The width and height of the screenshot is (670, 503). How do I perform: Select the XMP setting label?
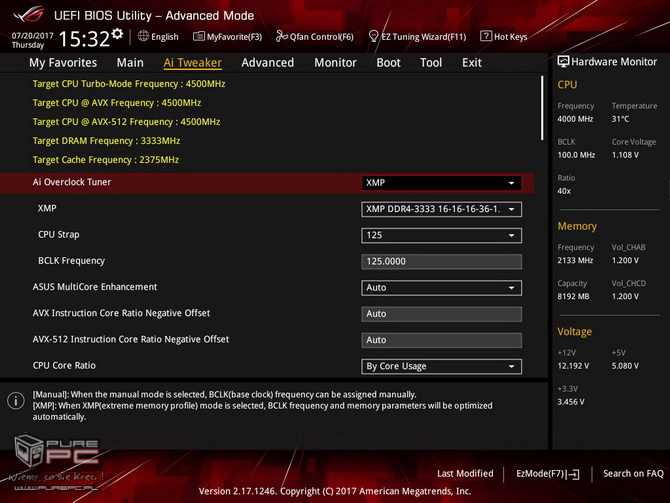47,208
